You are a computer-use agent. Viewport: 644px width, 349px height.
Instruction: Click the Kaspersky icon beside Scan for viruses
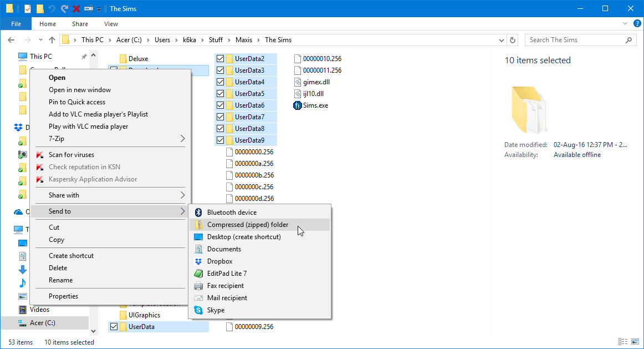pyautogui.click(x=40, y=155)
